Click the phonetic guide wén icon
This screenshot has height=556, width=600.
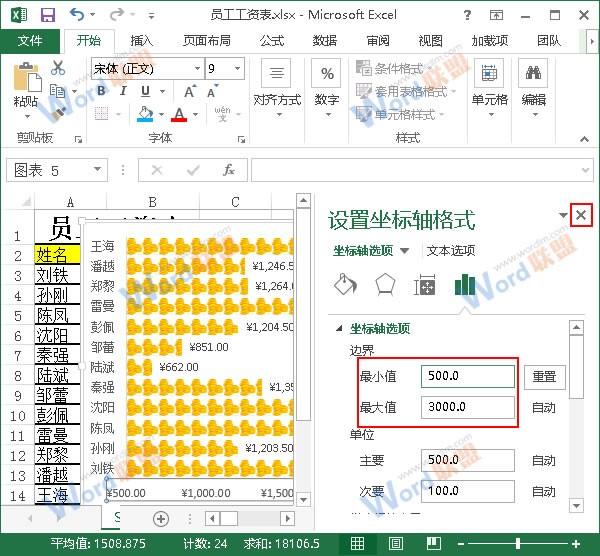[222, 114]
